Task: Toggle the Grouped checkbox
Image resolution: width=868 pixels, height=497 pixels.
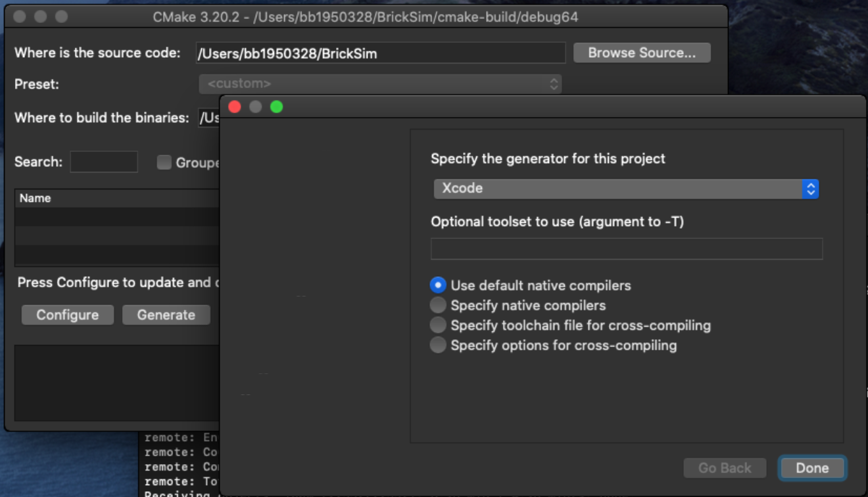Action: click(164, 162)
